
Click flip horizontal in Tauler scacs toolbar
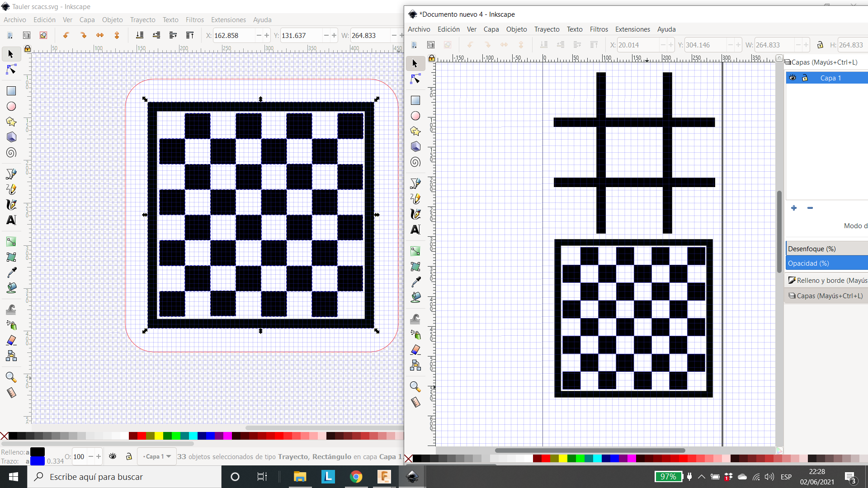(x=100, y=35)
